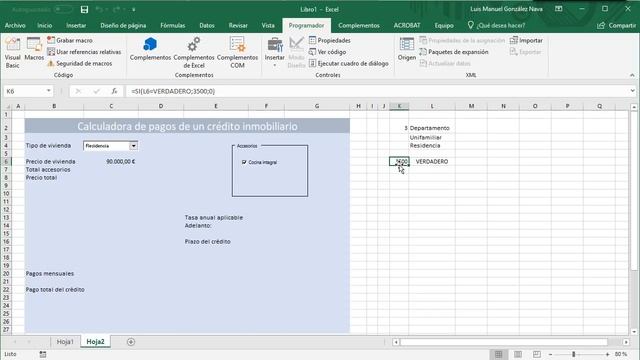The width and height of the screenshot is (640, 360).
Task: Select the VERDADERO cell
Action: click(x=432, y=162)
